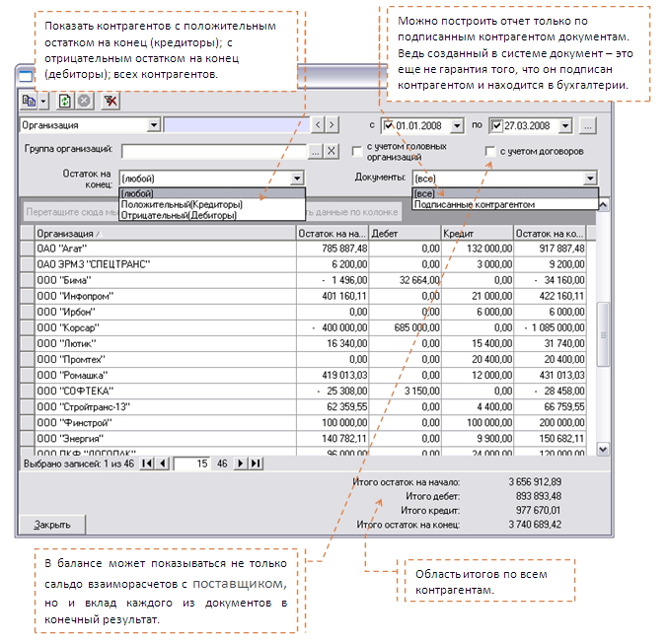Screen dimensions: 668x644
Task: Open the arrow next to the copy icon
Action: [x=43, y=102]
